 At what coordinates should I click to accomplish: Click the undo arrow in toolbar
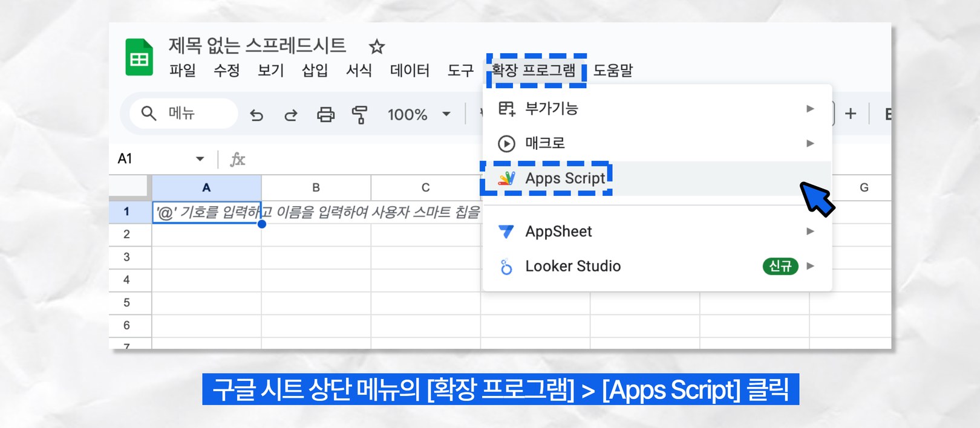click(x=256, y=114)
